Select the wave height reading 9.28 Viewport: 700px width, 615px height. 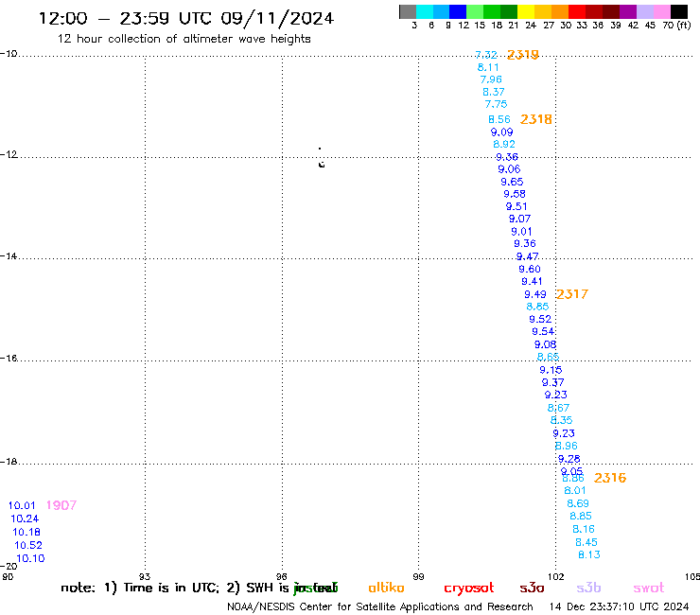569,459
